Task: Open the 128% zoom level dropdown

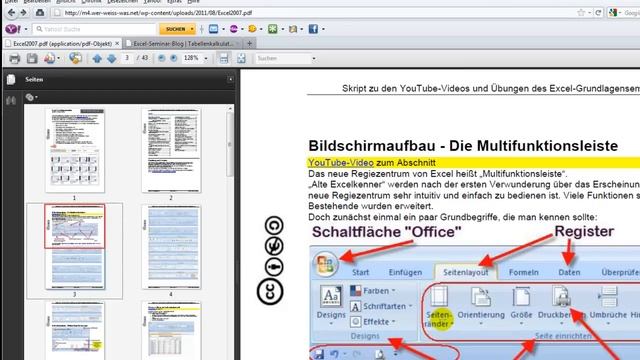Action: pyautogui.click(x=206, y=58)
